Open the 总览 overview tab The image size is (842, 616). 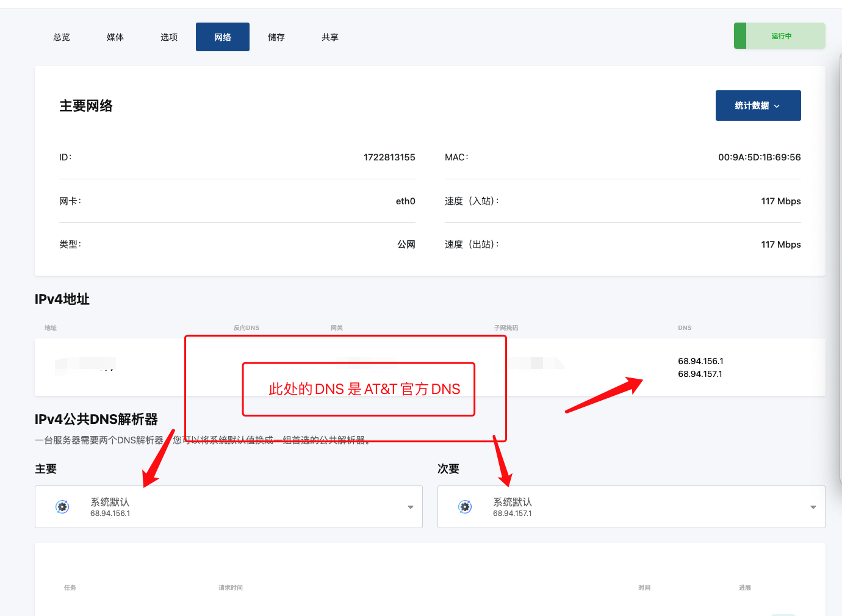tap(62, 37)
